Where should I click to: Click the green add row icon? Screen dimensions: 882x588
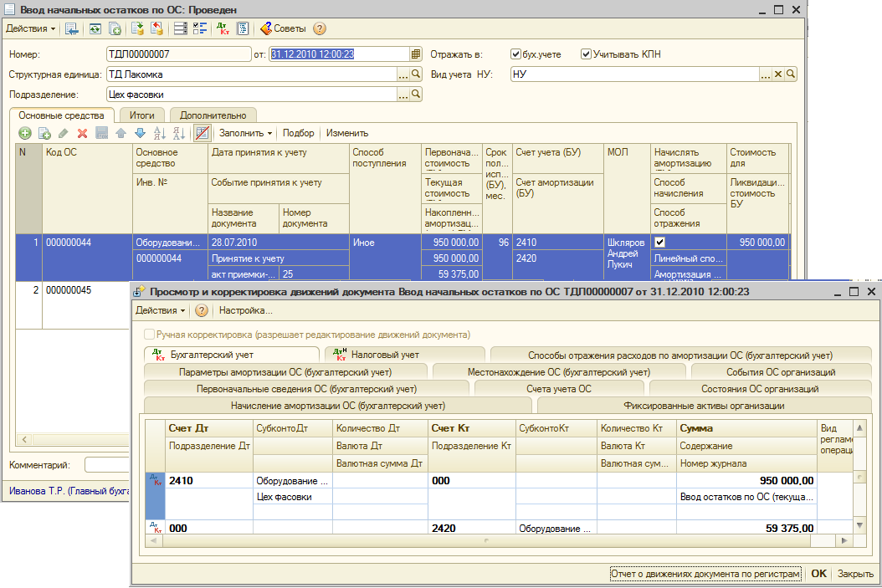point(25,133)
